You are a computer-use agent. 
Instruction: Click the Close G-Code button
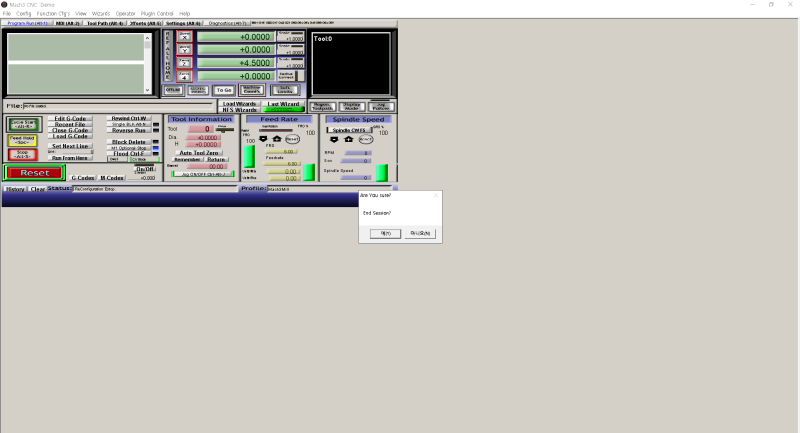(70, 130)
